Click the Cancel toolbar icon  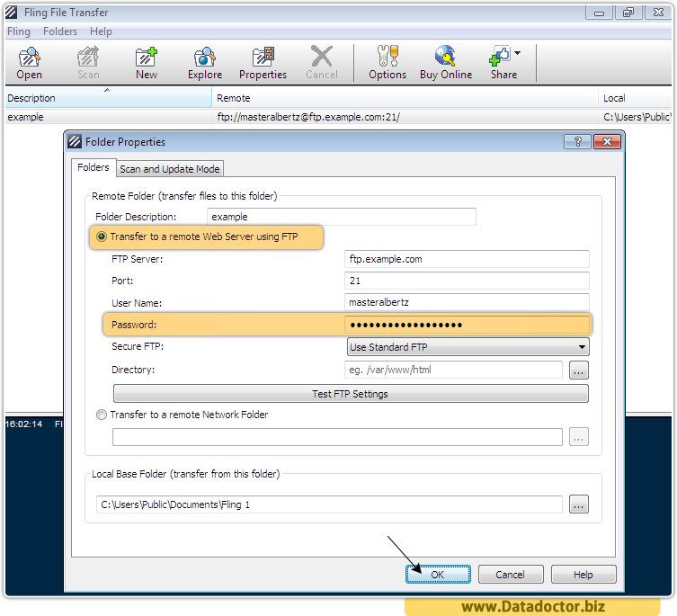(x=322, y=63)
